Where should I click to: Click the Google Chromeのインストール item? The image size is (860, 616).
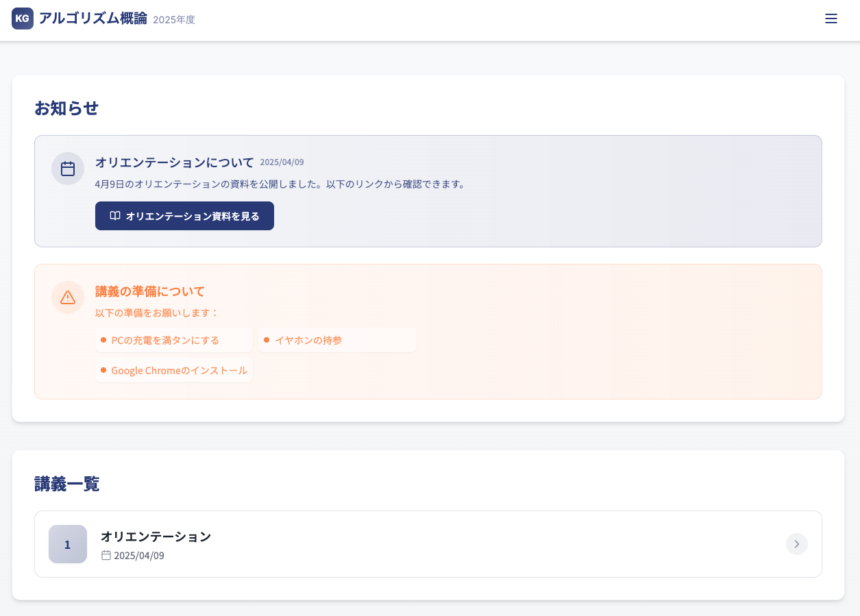coord(179,370)
